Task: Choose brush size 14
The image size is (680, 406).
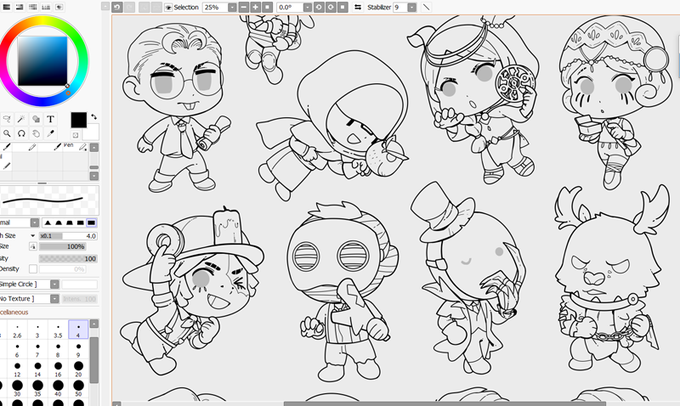Action: click(x=38, y=369)
